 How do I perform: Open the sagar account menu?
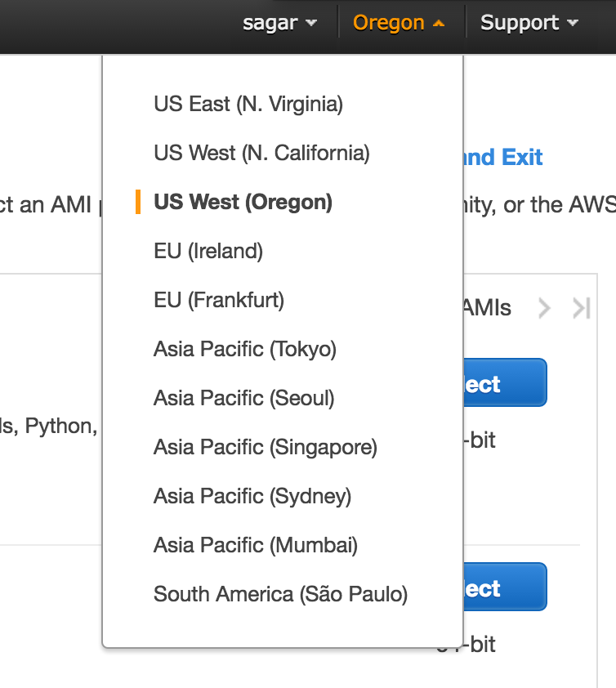tap(279, 22)
